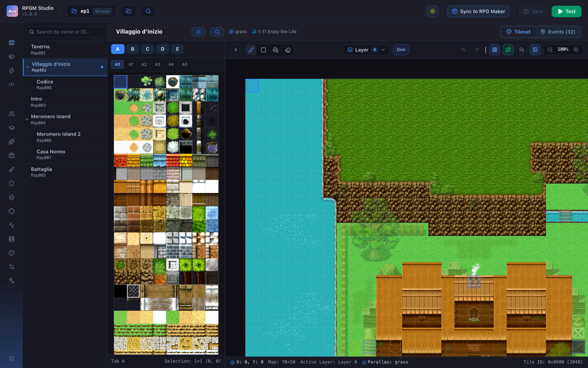Click the map search input field

(x=65, y=32)
